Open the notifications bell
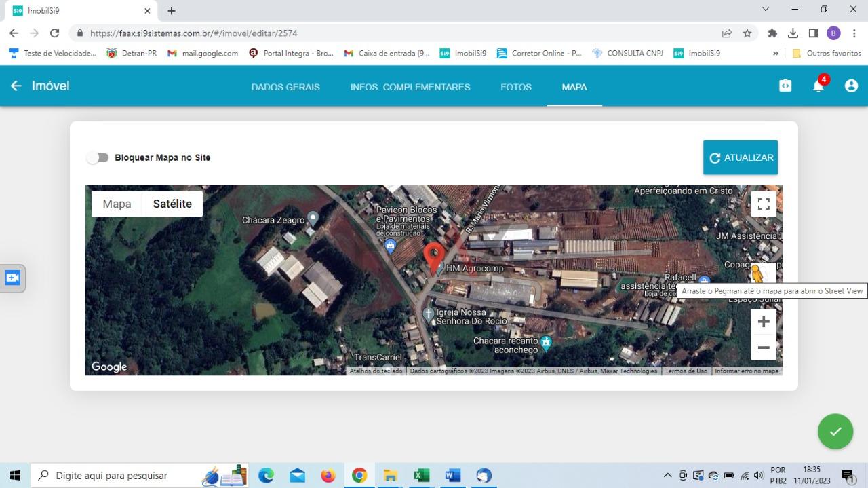The height and width of the screenshot is (488, 868). point(818,86)
